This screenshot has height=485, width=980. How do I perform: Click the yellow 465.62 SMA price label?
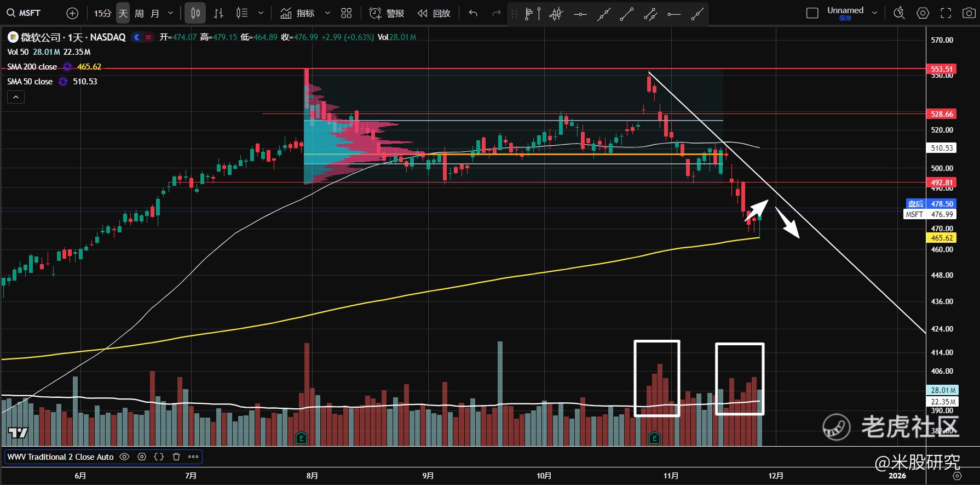[x=942, y=238]
